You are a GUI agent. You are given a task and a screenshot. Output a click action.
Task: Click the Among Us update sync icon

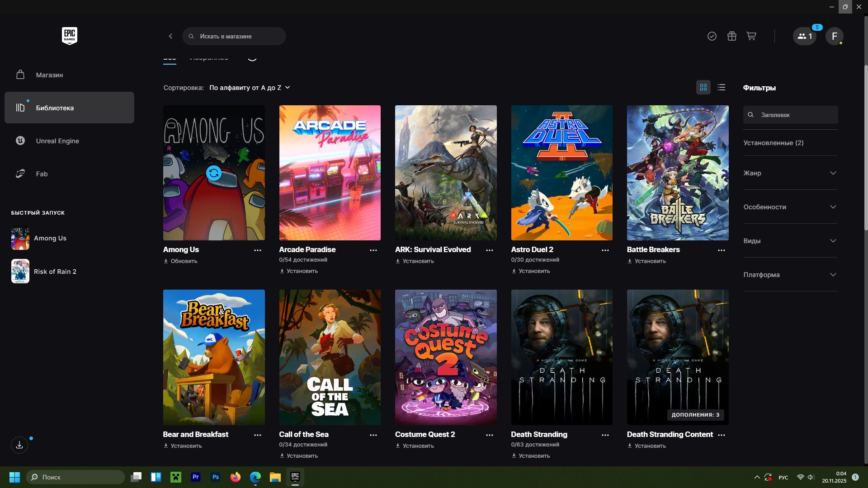[213, 173]
